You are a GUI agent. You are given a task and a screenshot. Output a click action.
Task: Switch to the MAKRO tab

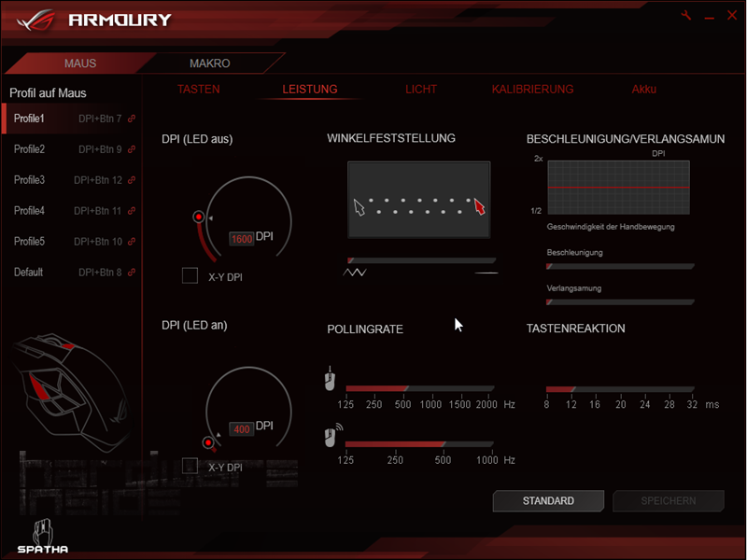(x=209, y=63)
